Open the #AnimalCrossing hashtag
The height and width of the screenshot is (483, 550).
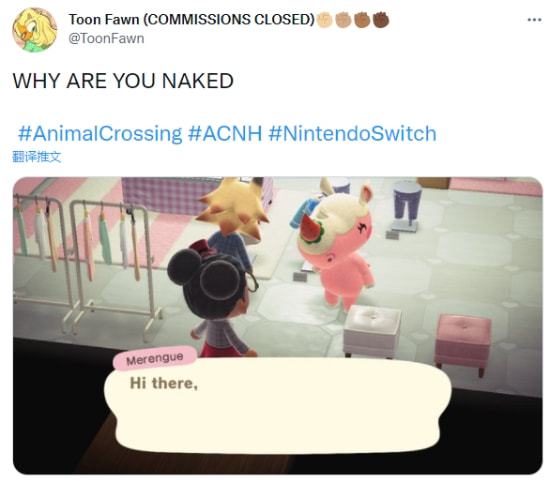(x=100, y=133)
